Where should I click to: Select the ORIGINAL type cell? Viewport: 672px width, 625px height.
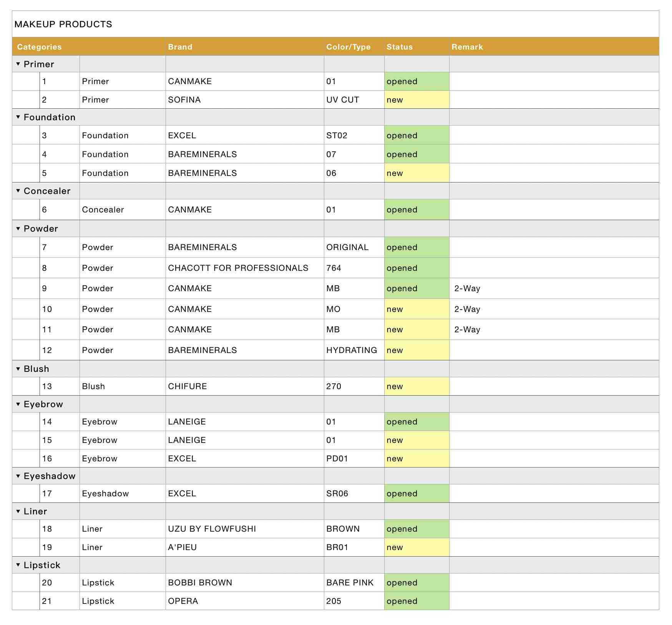[354, 247]
